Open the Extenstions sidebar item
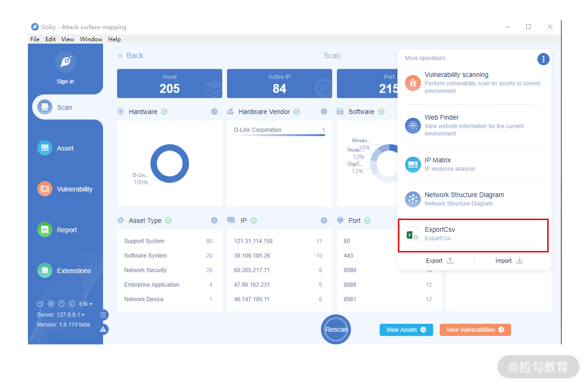Image resolution: width=588 pixels, height=386 pixels. click(x=64, y=271)
